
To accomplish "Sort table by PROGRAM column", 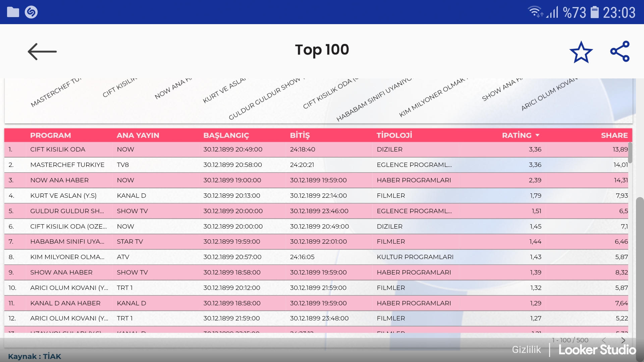I will tap(51, 135).
